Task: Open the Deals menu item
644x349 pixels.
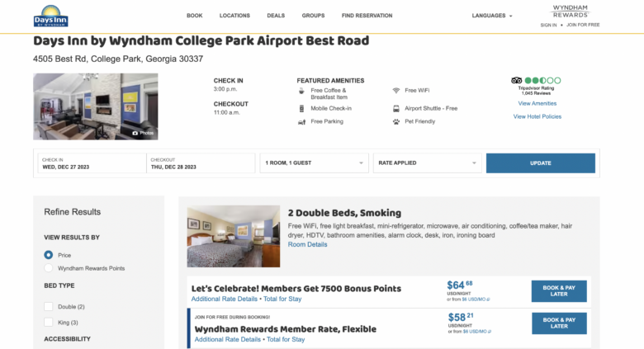Action: [276, 16]
